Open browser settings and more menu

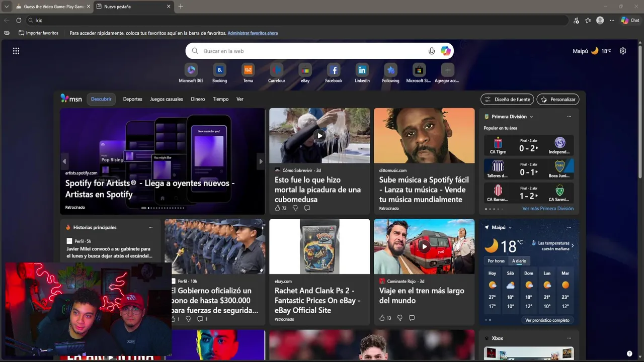[x=612, y=20]
